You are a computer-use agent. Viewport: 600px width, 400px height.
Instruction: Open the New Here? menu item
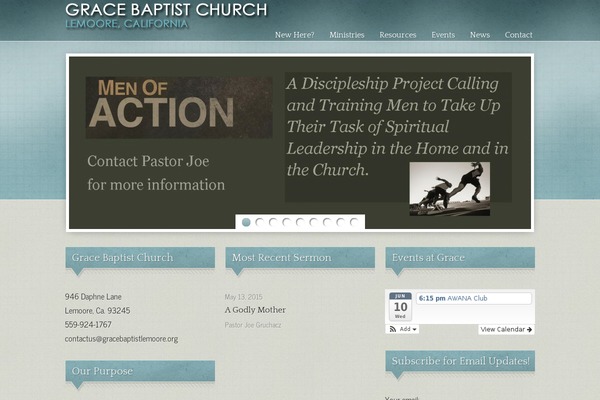click(x=294, y=35)
